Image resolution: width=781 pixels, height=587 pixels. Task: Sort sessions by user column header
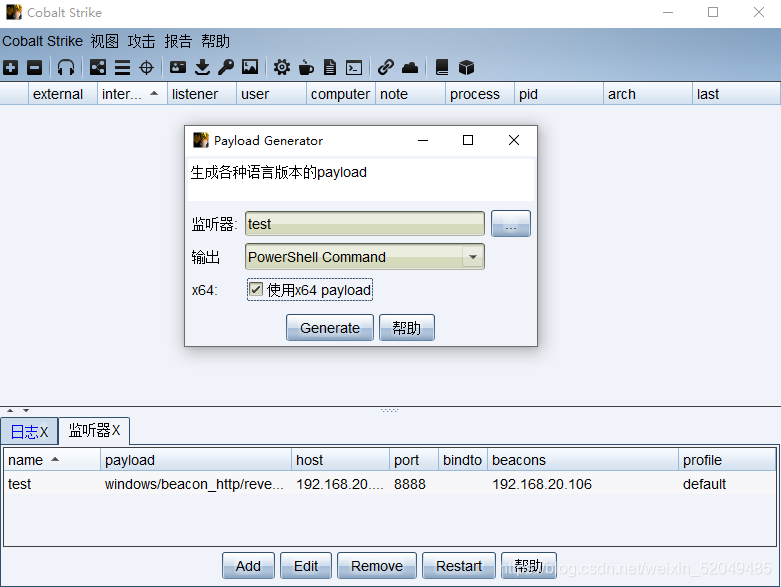pos(271,94)
